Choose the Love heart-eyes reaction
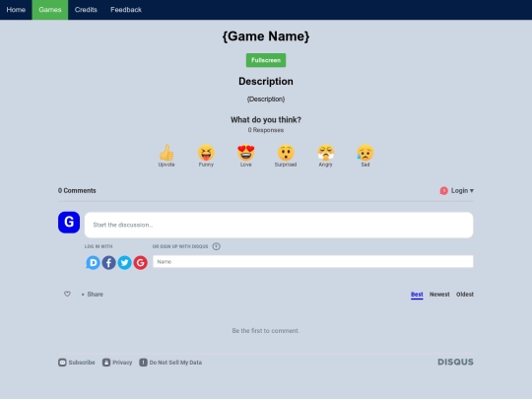 (246, 153)
